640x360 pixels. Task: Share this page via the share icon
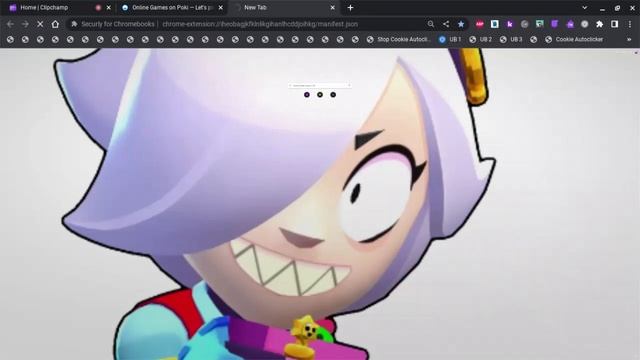click(446, 24)
